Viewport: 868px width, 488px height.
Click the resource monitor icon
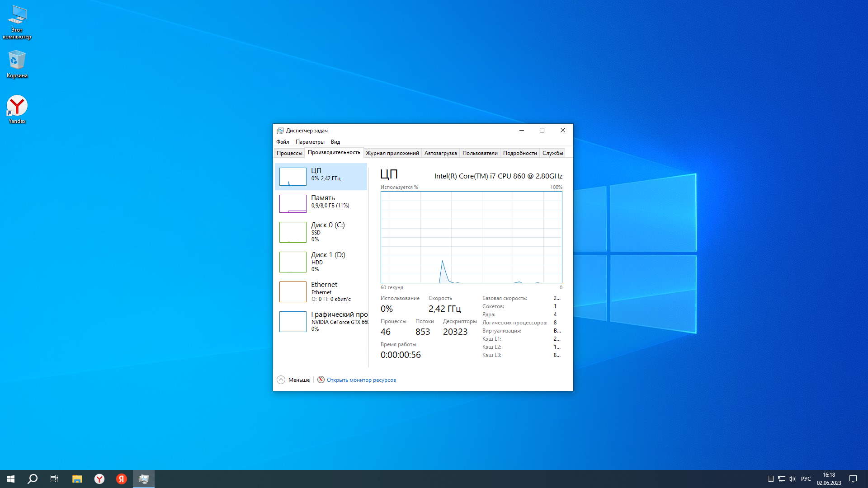pyautogui.click(x=321, y=380)
